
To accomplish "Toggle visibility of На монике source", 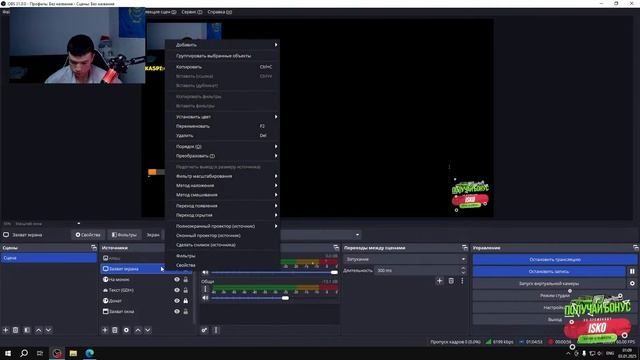I will (177, 280).
